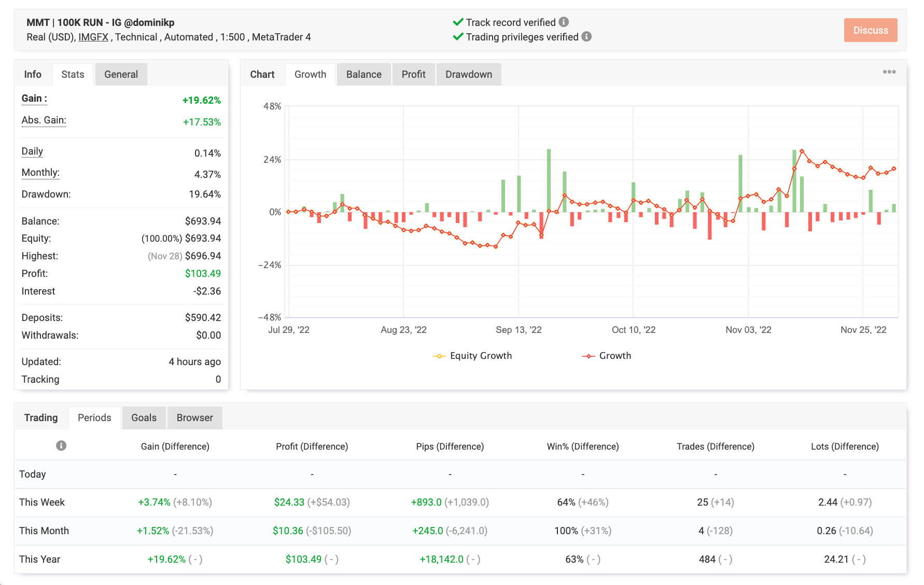Image resolution: width=924 pixels, height=585 pixels.
Task: Switch to the Goals tab
Action: (x=144, y=417)
